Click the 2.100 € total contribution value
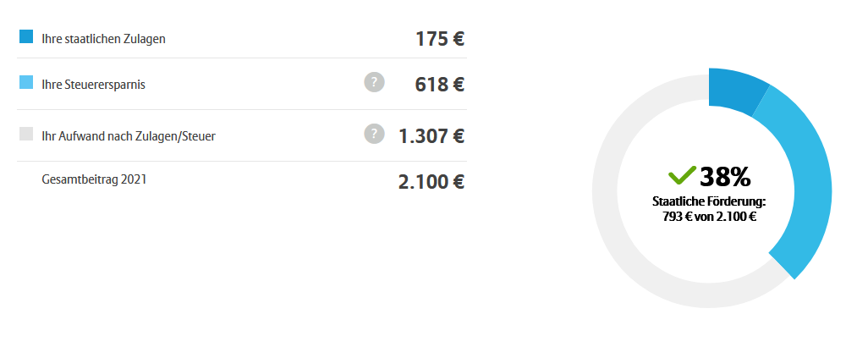Image resolution: width=868 pixels, height=358 pixels. pyautogui.click(x=431, y=181)
